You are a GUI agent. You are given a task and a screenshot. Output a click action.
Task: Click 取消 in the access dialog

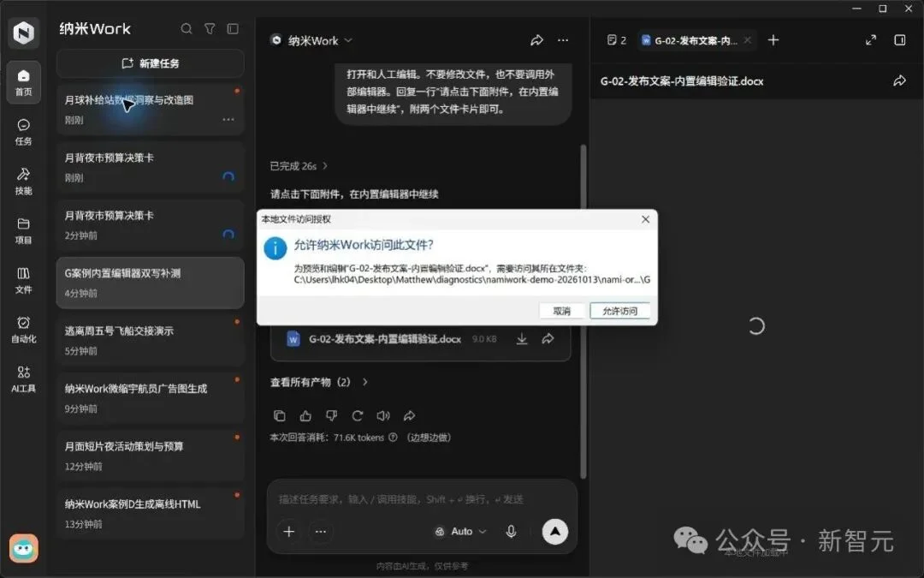pos(562,311)
